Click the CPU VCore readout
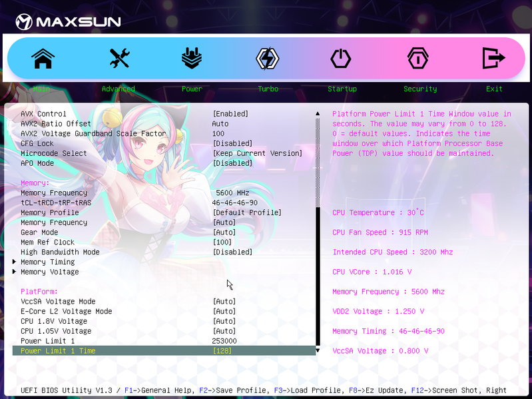Image resolution: width=532 pixels, height=399 pixels. (x=372, y=272)
